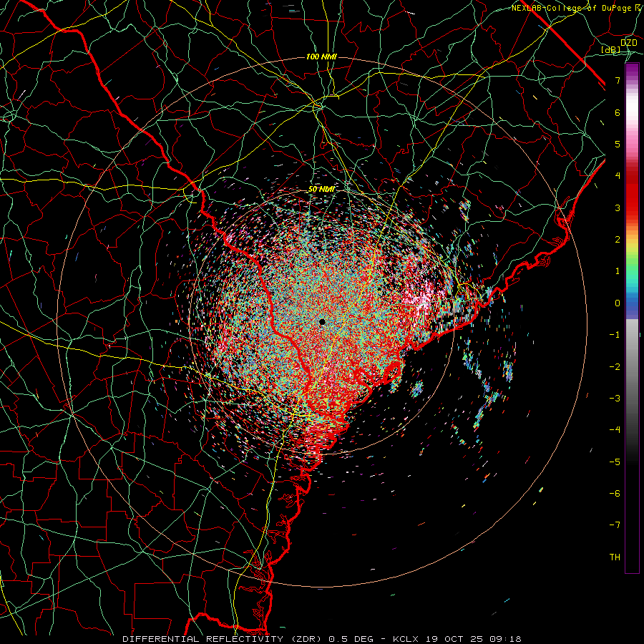This screenshot has width=644, height=644.
Task: Click the '5' value on color scale
Action: pos(618,144)
